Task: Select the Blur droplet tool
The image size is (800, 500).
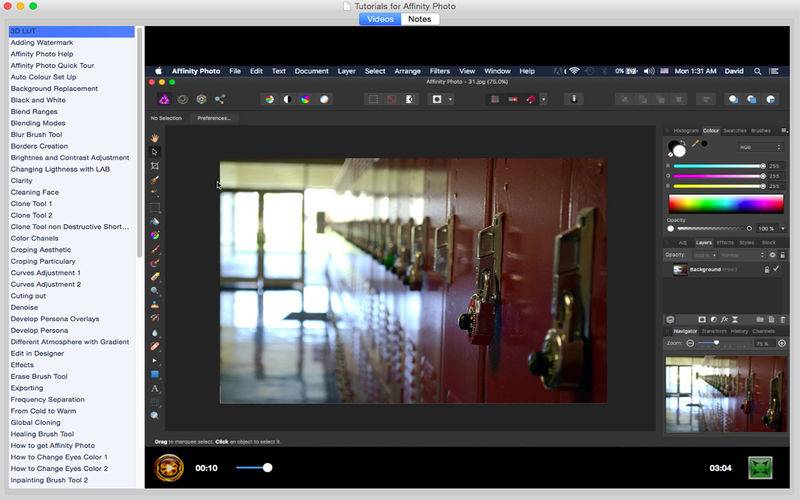Action: click(x=155, y=333)
